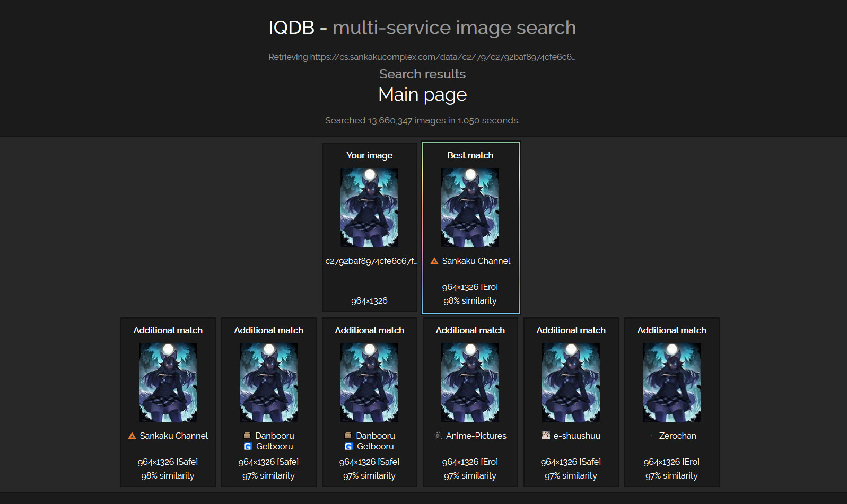847x504 pixels.
Task: Click the e-shuushuu site icon
Action: coord(546,436)
